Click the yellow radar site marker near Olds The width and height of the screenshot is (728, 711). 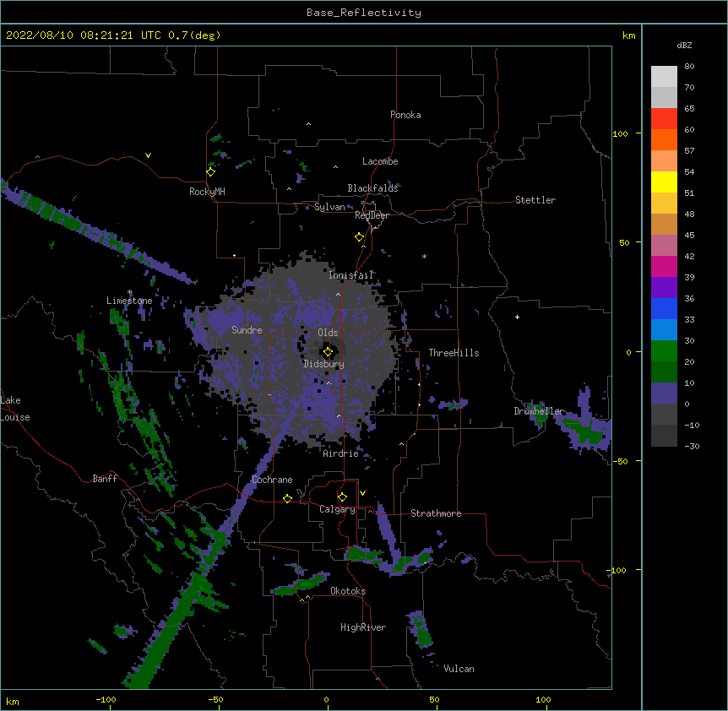pyautogui.click(x=328, y=352)
